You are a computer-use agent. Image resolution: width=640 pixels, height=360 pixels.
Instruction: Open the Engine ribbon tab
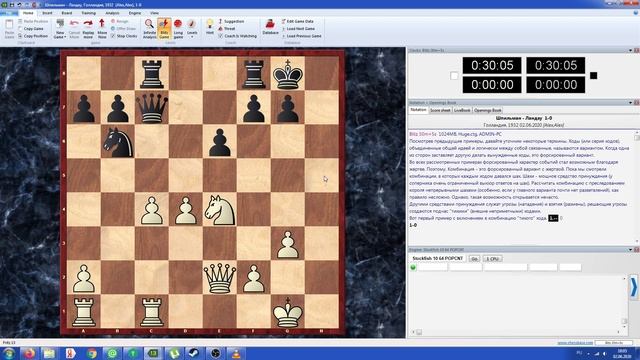pyautogui.click(x=135, y=13)
